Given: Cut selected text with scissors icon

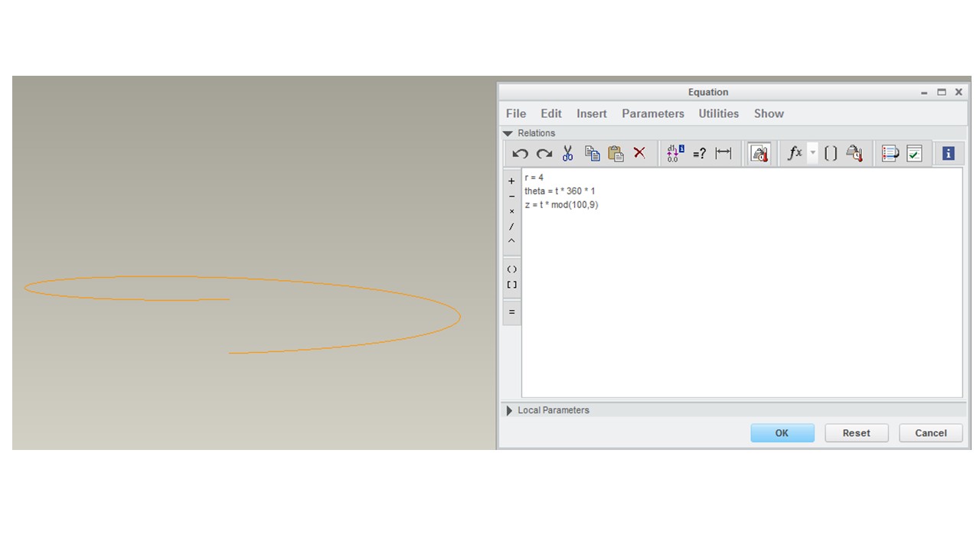Looking at the screenshot, I should point(568,154).
